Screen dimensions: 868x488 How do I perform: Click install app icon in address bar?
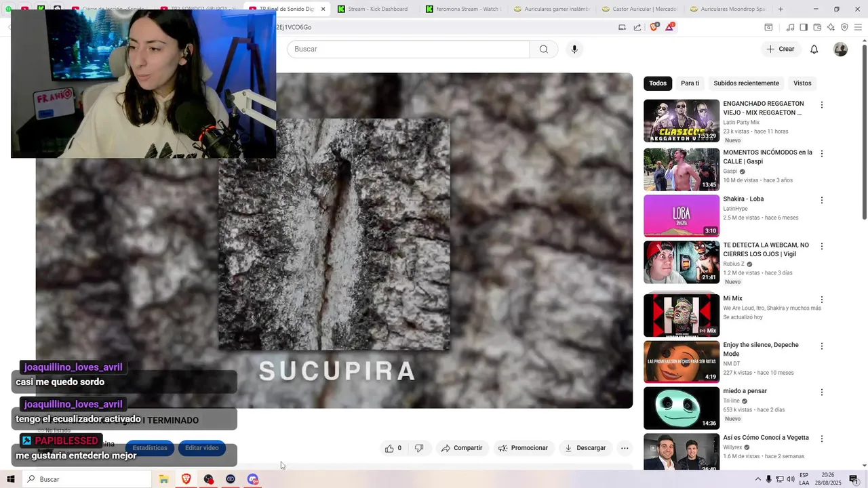(622, 27)
